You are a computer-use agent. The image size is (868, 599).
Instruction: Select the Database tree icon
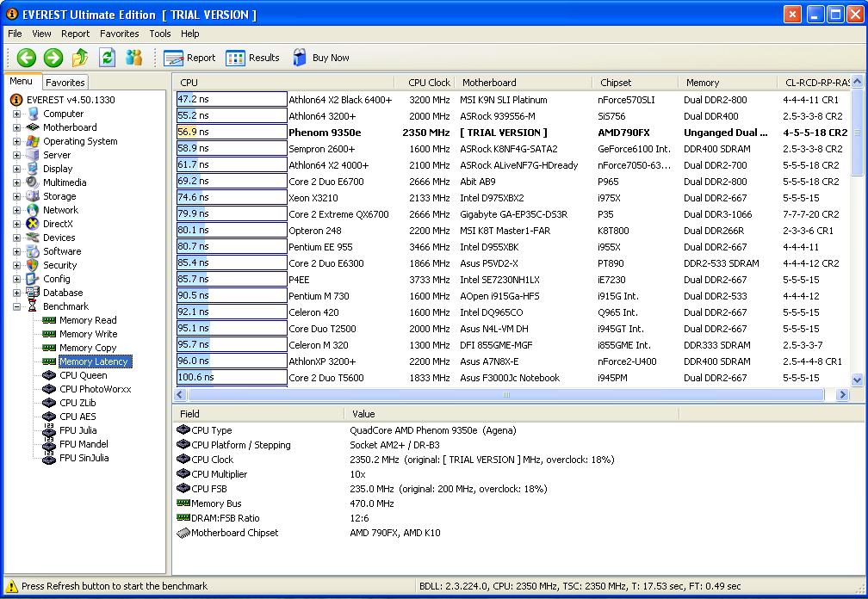pos(34,293)
